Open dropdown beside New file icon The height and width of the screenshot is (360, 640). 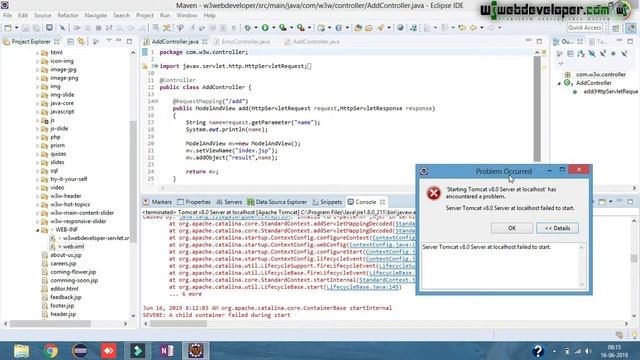pos(16,28)
